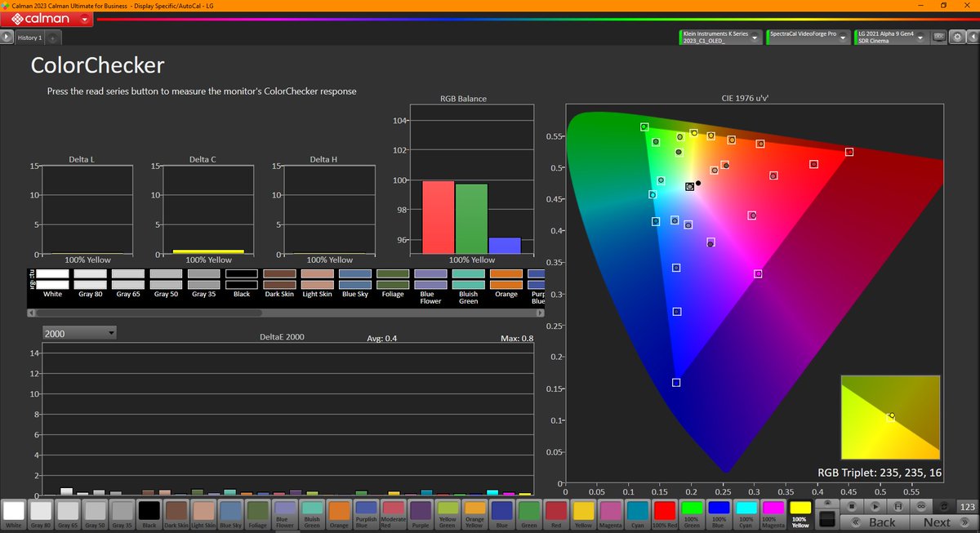Click the 123 values button
Viewport: 980px width, 533px height.
coord(967,507)
